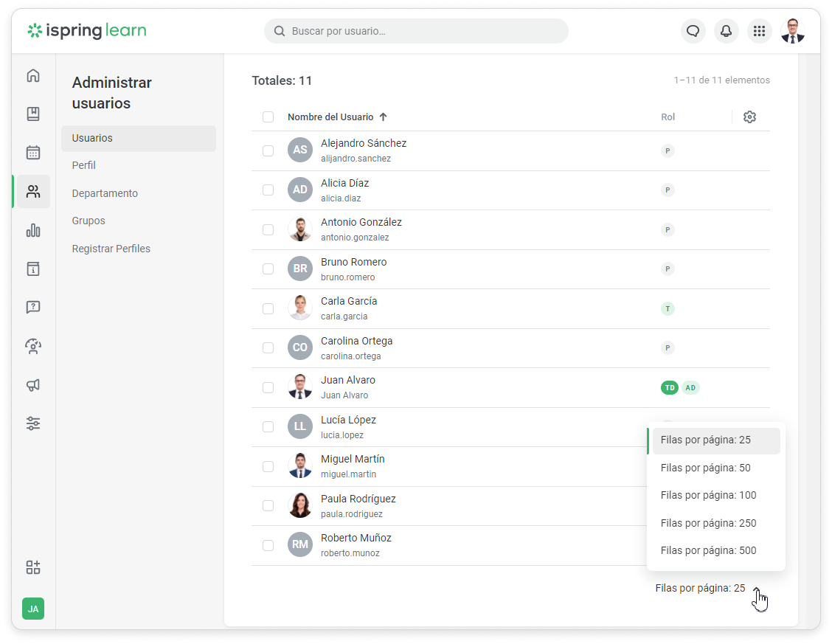The width and height of the screenshot is (832, 644).
Task: Open the chat messages icon
Action: pos(693,31)
